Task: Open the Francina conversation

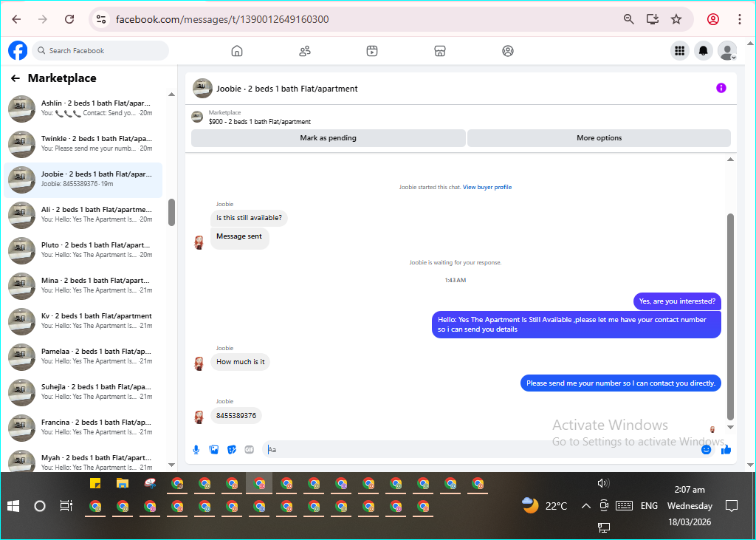Action: coord(83,427)
